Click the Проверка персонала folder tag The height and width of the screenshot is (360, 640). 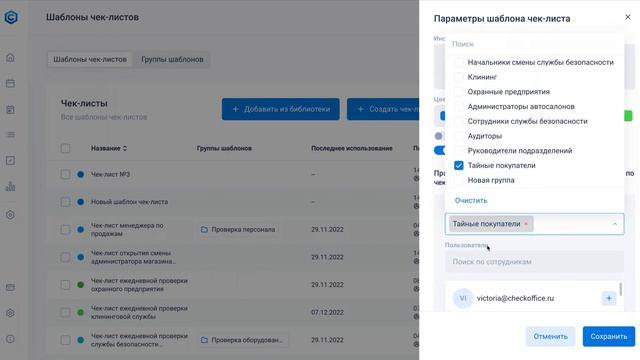tap(238, 229)
